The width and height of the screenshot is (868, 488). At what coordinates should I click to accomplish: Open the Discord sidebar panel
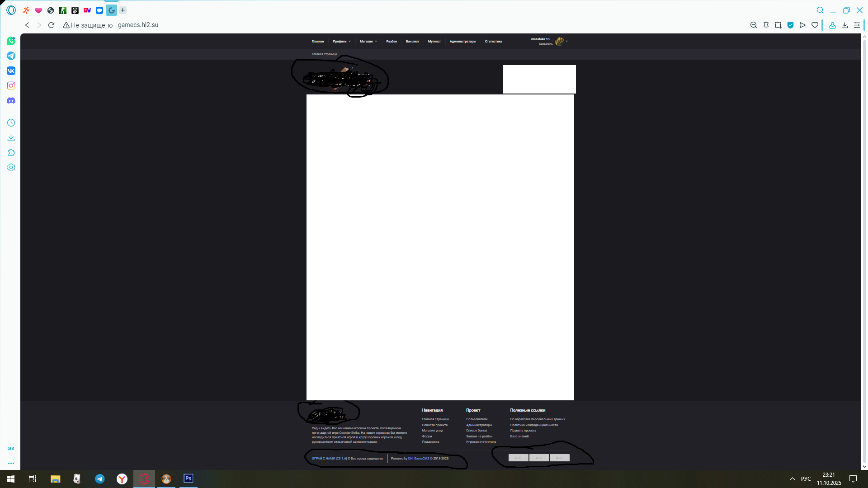[11, 101]
